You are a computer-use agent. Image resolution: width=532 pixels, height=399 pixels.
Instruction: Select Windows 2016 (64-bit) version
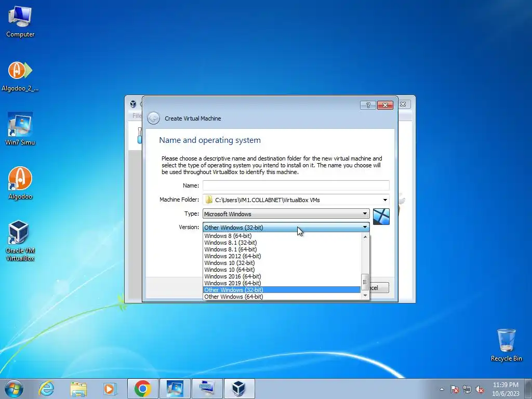click(x=282, y=276)
